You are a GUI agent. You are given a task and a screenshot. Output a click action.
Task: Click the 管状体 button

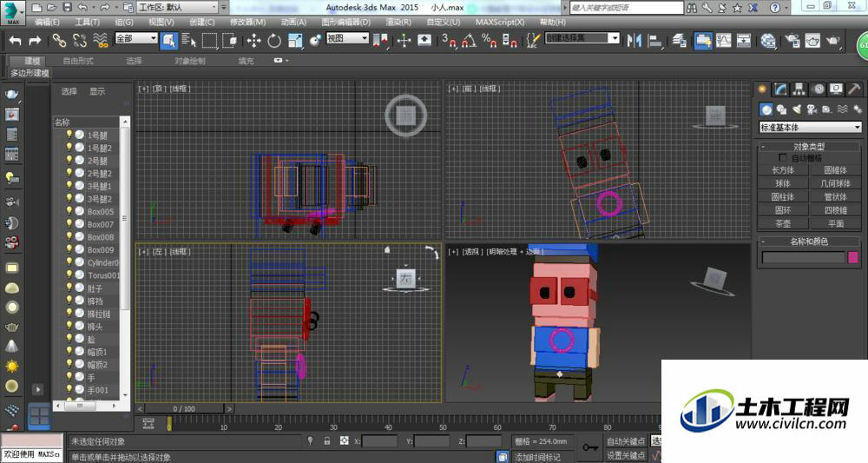click(835, 196)
